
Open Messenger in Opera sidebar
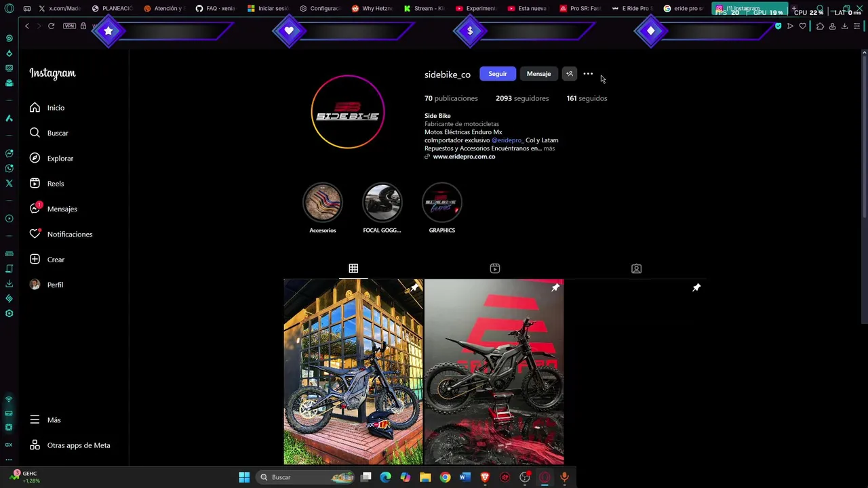(9, 153)
